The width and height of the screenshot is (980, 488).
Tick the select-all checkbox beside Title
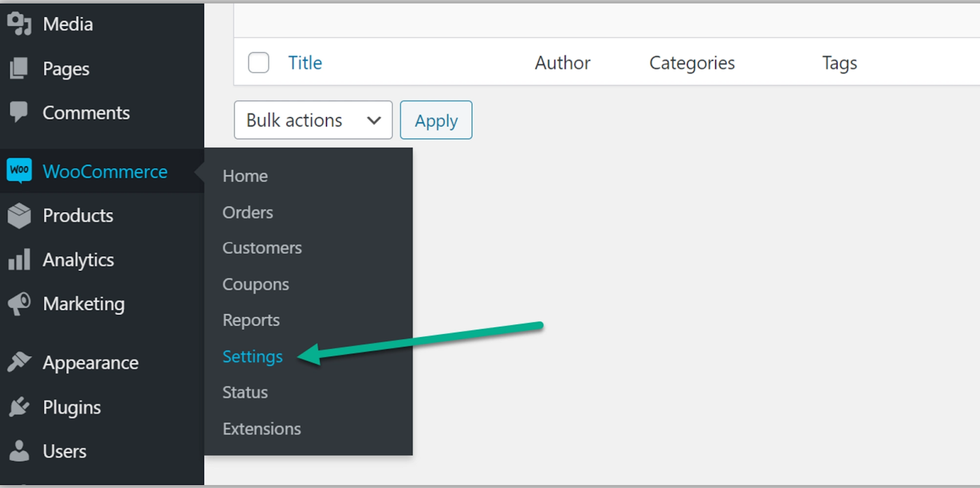(258, 63)
